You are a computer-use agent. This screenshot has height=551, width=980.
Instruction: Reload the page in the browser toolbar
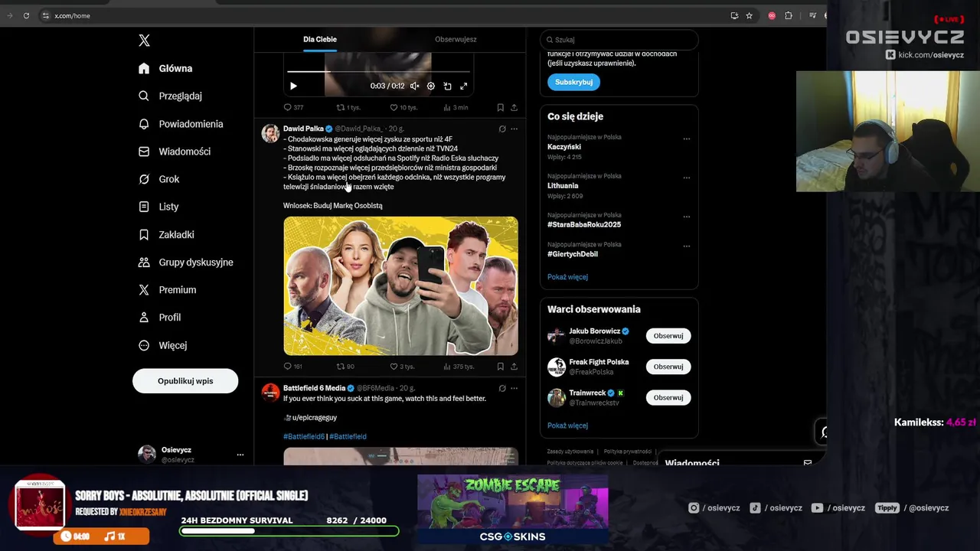(26, 15)
